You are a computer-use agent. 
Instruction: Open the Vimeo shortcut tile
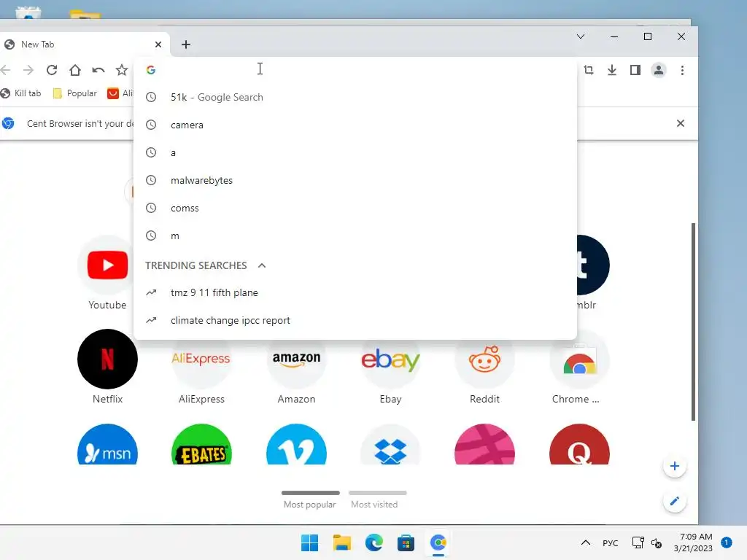296,444
